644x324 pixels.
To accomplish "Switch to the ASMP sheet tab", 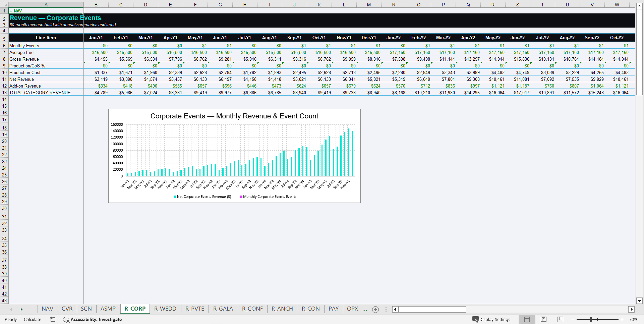I will pyautogui.click(x=108, y=309).
